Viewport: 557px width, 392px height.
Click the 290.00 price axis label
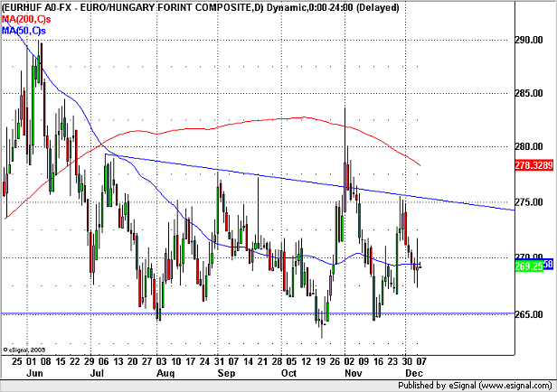pos(529,40)
